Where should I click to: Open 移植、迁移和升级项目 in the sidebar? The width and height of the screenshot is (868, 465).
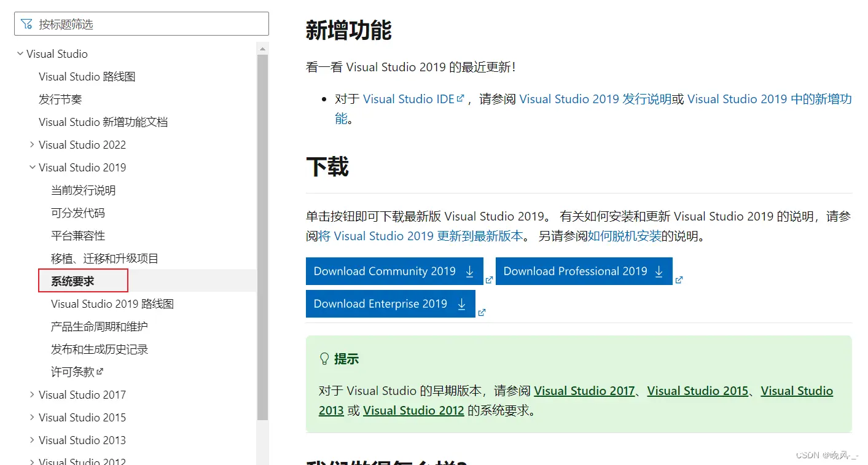pos(104,259)
